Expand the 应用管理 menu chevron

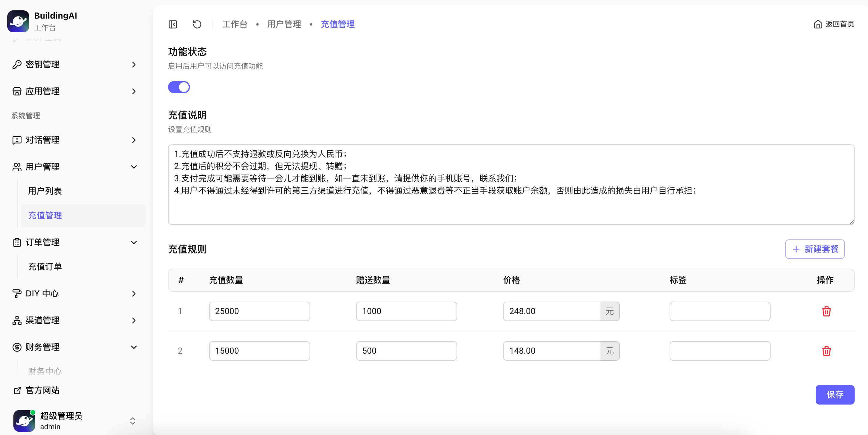tap(134, 91)
